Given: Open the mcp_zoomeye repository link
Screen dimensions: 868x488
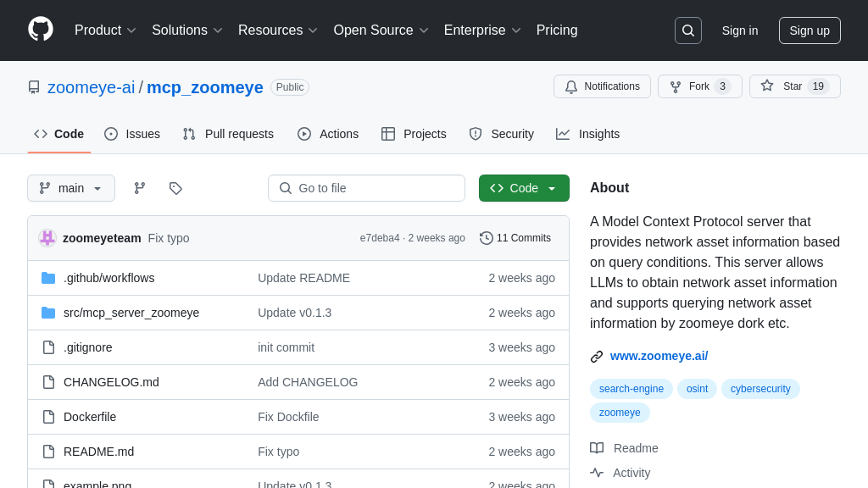Looking at the screenshot, I should click(205, 87).
